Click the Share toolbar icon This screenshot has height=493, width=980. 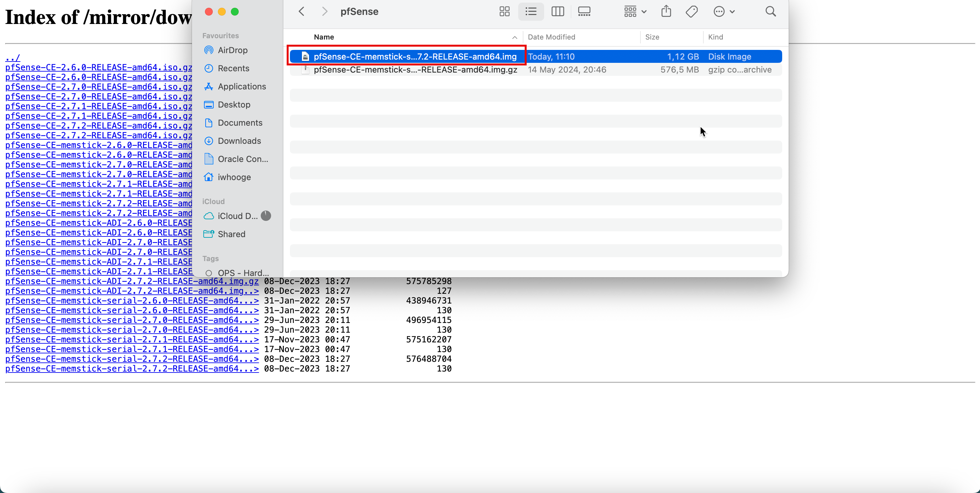(x=666, y=11)
